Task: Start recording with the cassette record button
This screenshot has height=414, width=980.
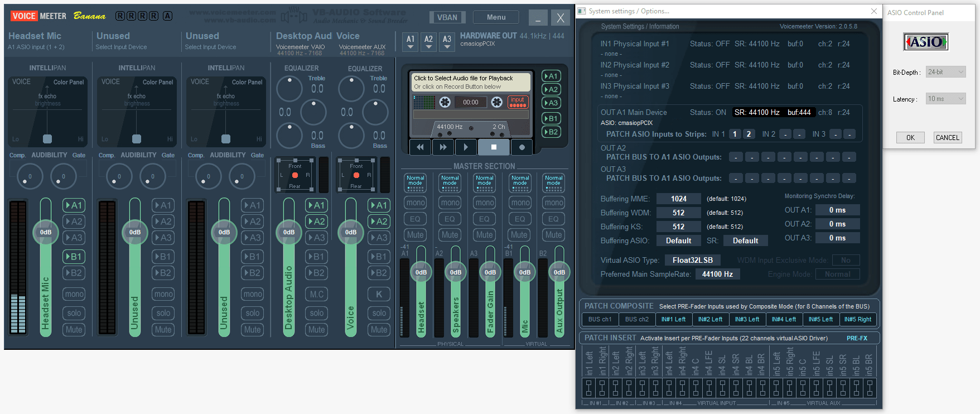Action: point(522,147)
